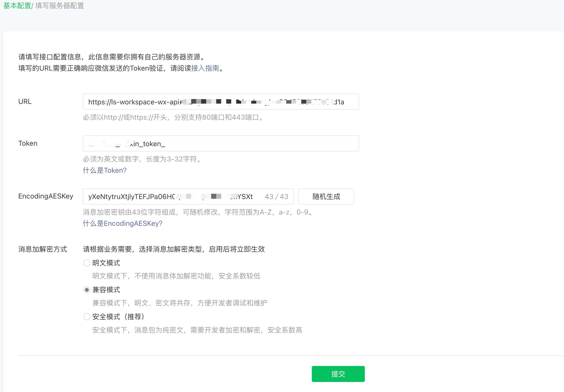Click the green 提交 button
Screen dimensions: 564x392
(x=338, y=374)
